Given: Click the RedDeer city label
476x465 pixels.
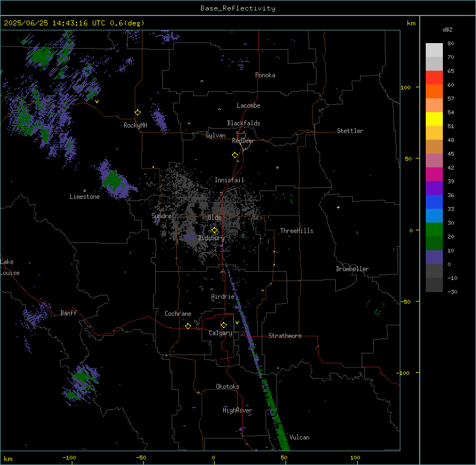Looking at the screenshot, I should tap(243, 141).
